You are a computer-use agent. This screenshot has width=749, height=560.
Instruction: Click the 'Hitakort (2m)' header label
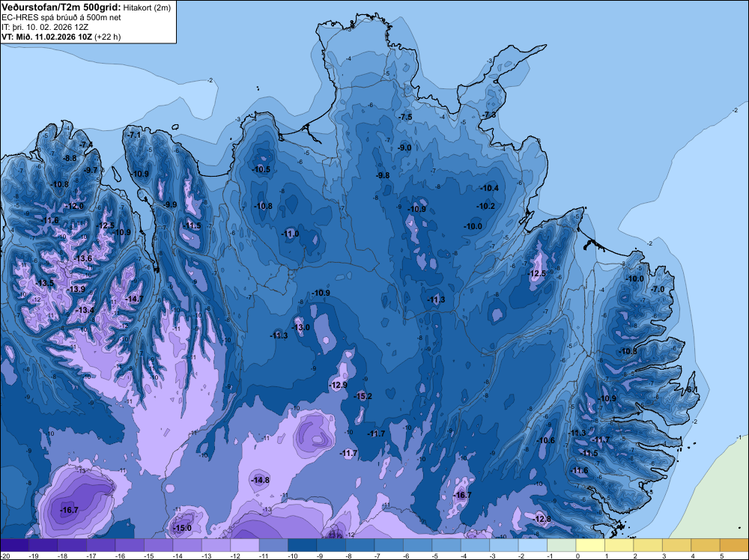(147, 7)
